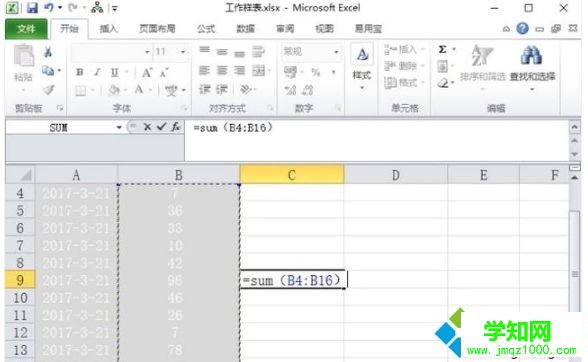Toggle Align Text Left
The width and height of the screenshot is (588, 362).
click(204, 70)
